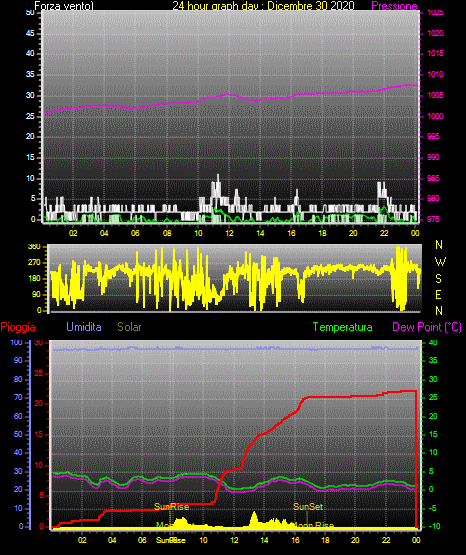Image resolution: width=466 pixels, height=555 pixels.
Task: Click 1010 on the pressure axis
Action: (435, 74)
